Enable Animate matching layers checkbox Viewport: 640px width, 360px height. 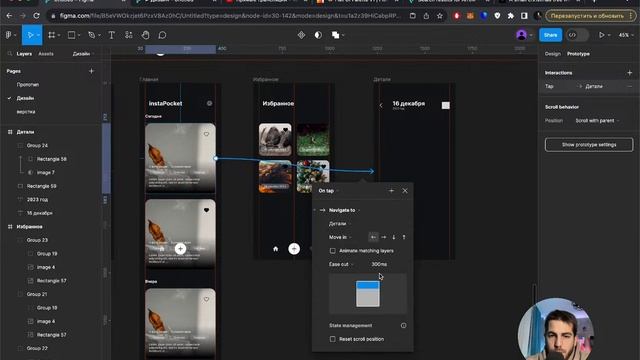[333, 251]
